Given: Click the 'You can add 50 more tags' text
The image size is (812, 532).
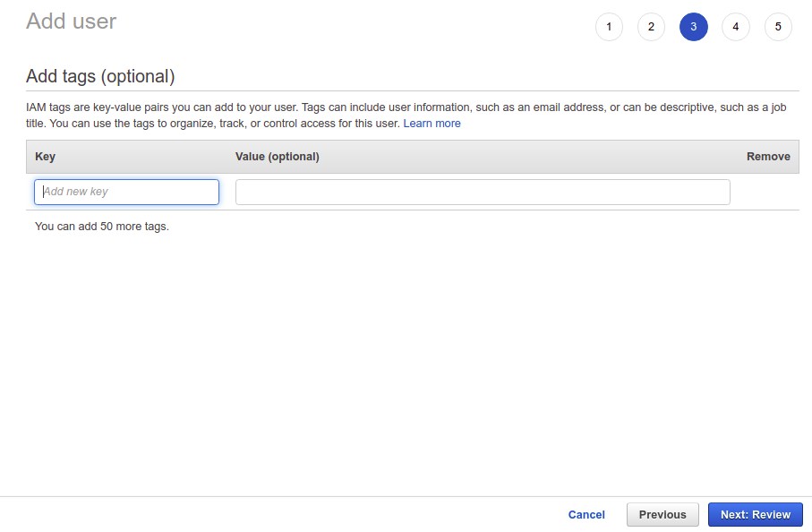Looking at the screenshot, I should tap(102, 227).
